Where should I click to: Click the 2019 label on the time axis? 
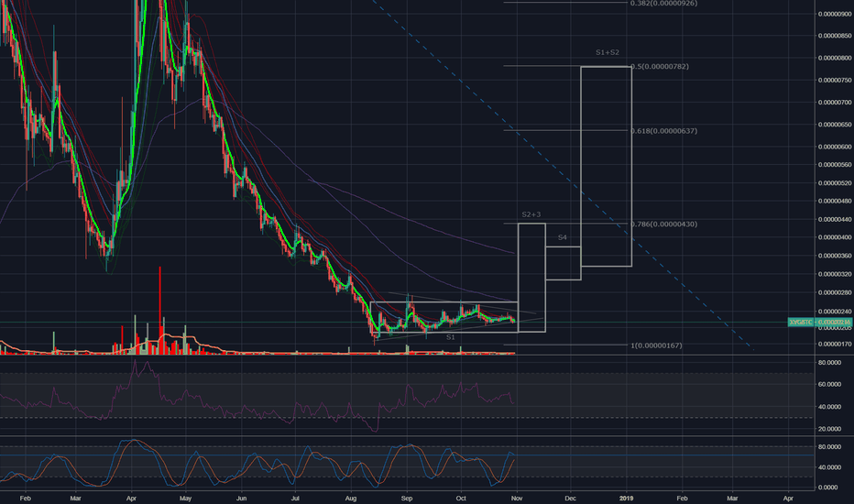pyautogui.click(x=627, y=498)
